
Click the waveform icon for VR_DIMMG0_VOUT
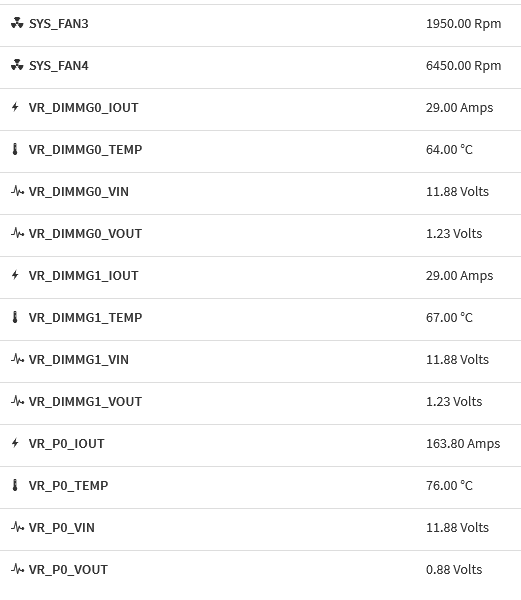(x=18, y=233)
